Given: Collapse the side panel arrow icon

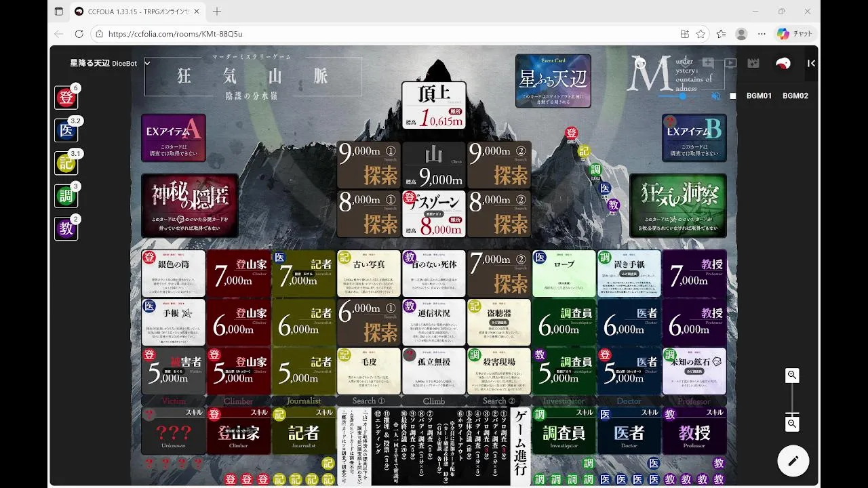Looking at the screenshot, I should [x=811, y=63].
